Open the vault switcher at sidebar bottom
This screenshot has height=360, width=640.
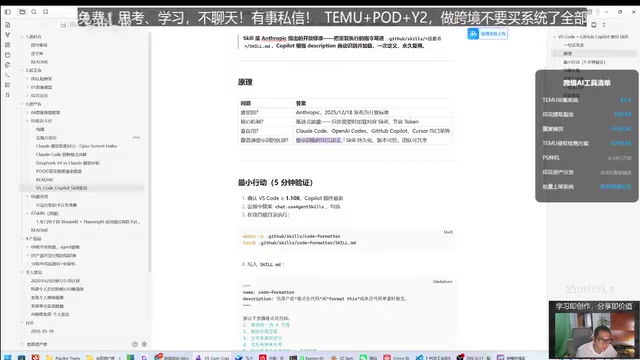pos(35,344)
